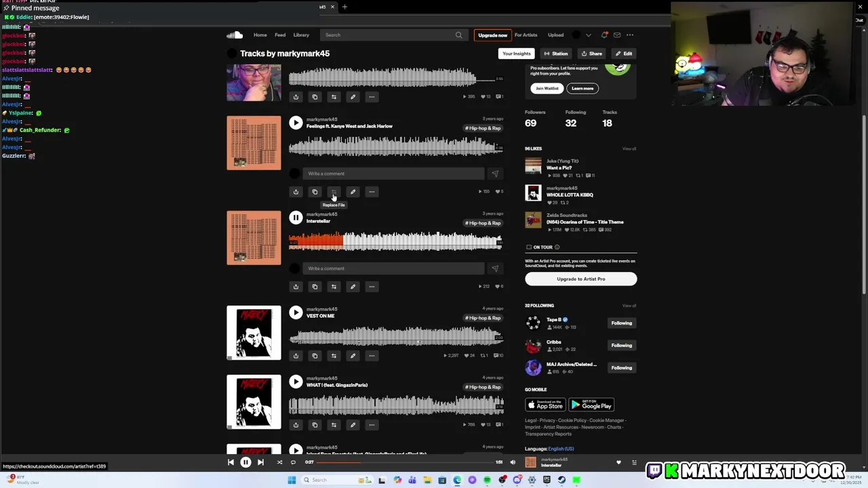Toggle shuffle in the player bar
Image resolution: width=868 pixels, height=488 pixels.
click(279, 462)
